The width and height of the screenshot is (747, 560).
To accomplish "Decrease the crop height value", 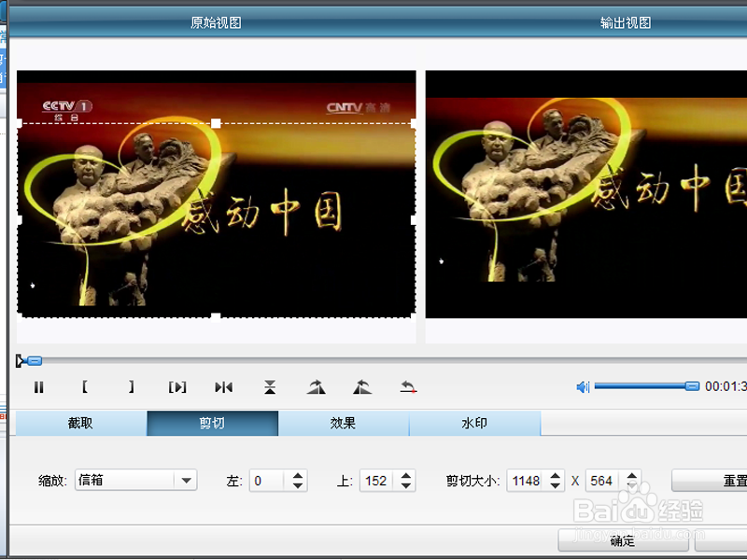I will 632,485.
